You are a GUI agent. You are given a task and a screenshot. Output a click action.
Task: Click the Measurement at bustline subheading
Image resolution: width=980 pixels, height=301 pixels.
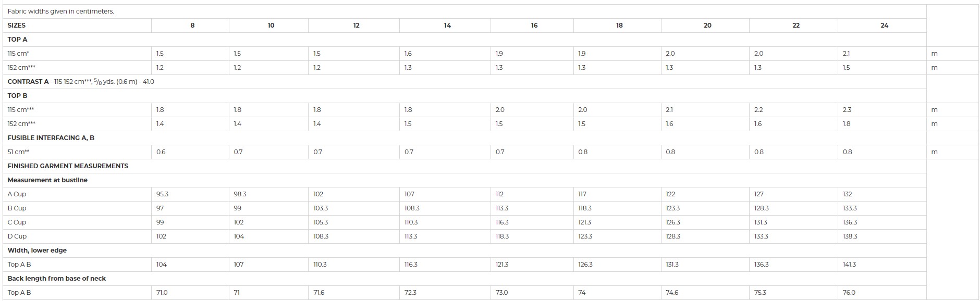47,180
